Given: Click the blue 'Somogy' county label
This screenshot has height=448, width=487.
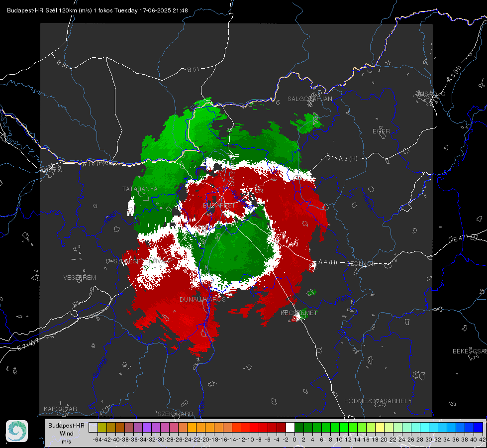Looking at the screenshot, I should 99,367.
